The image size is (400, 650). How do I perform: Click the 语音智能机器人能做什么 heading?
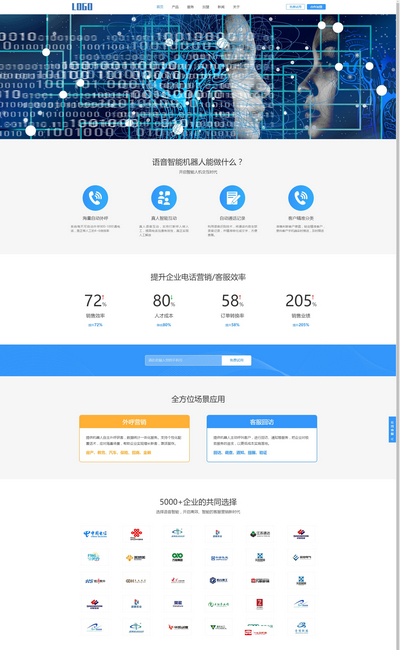198,162
